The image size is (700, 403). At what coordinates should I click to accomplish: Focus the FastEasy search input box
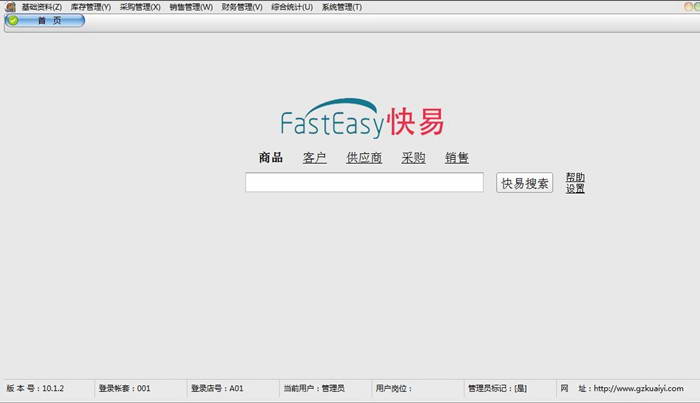pyautogui.click(x=364, y=183)
